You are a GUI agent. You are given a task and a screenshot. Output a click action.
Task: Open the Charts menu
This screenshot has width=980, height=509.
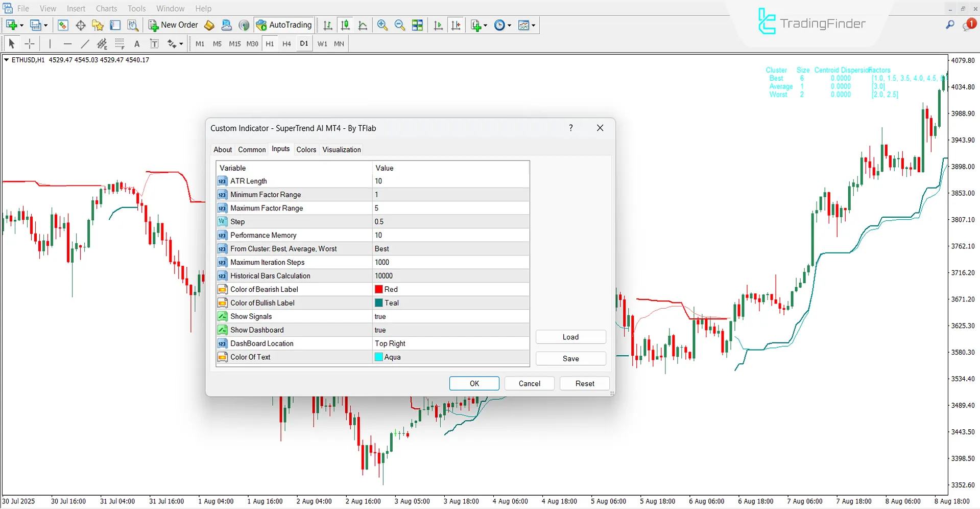pos(106,8)
